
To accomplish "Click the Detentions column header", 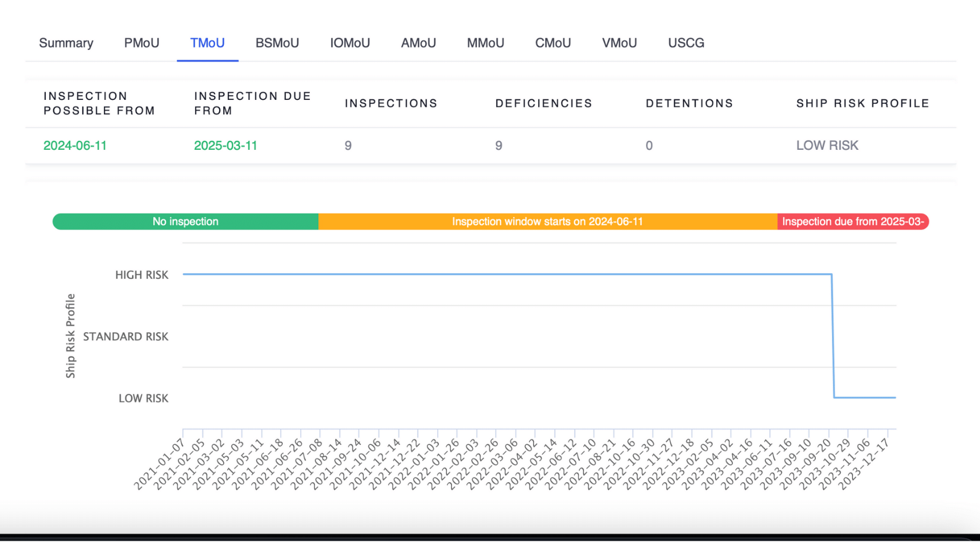I will tap(689, 103).
